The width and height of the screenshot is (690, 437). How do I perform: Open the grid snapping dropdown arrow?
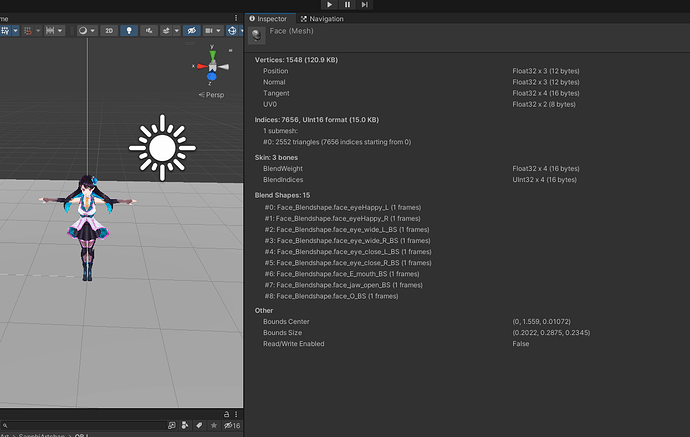(15, 30)
